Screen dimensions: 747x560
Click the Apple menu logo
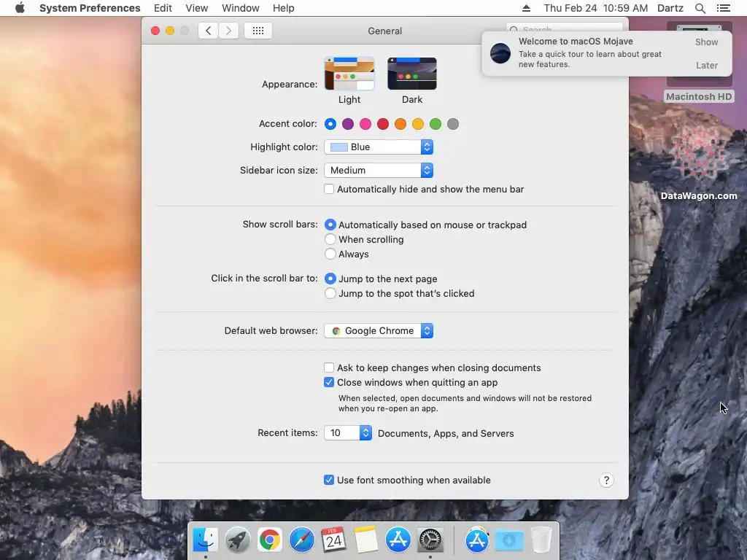point(20,8)
